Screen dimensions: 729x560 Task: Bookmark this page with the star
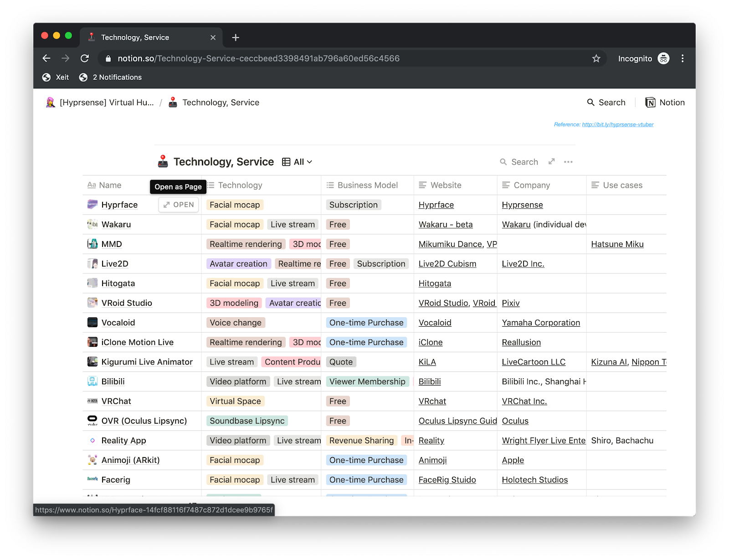596,58
